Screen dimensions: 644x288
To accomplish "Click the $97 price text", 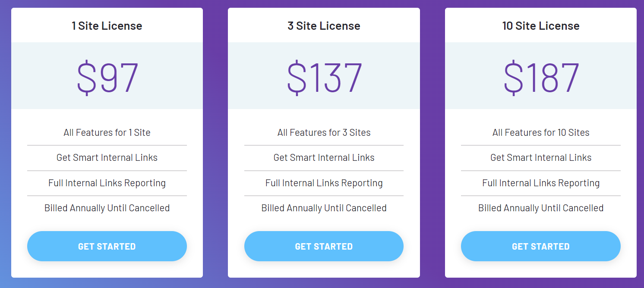I will (x=107, y=75).
